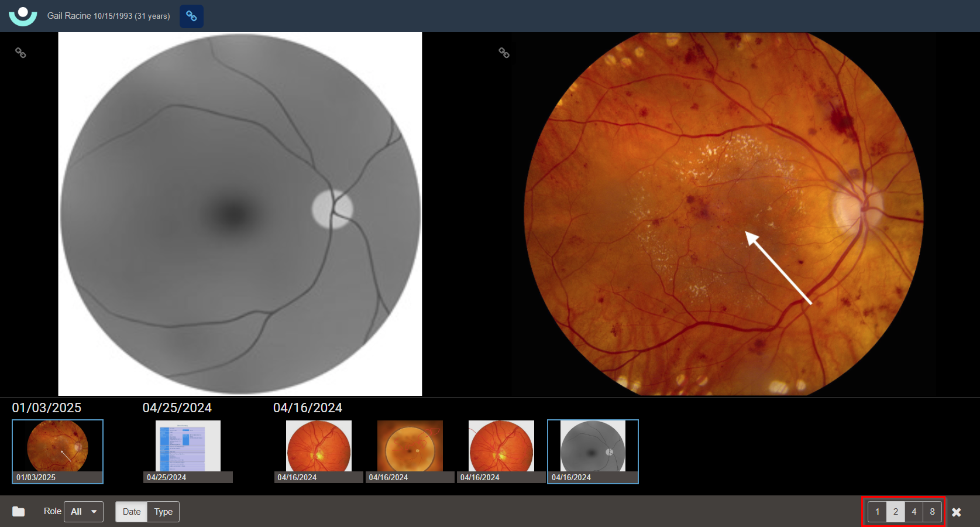Click the color fundus image in right pane

point(723,214)
